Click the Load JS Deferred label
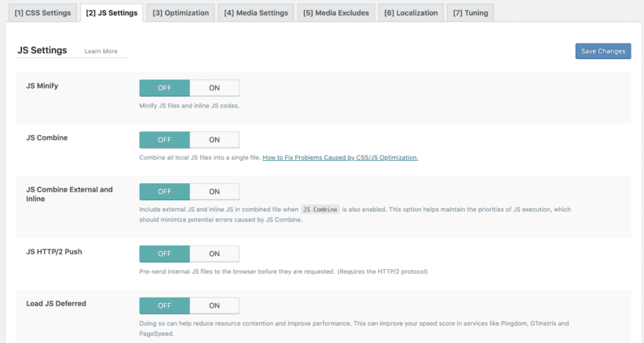 coord(56,303)
